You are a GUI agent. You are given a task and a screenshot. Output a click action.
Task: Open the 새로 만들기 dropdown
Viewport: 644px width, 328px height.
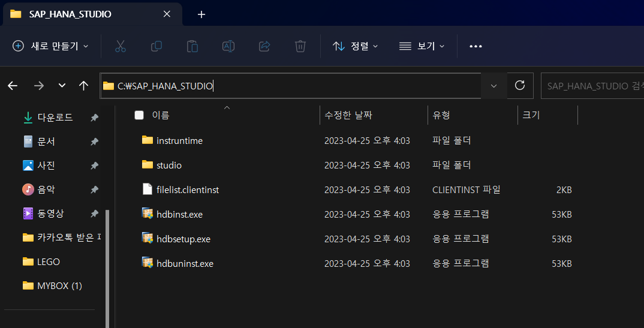point(50,46)
